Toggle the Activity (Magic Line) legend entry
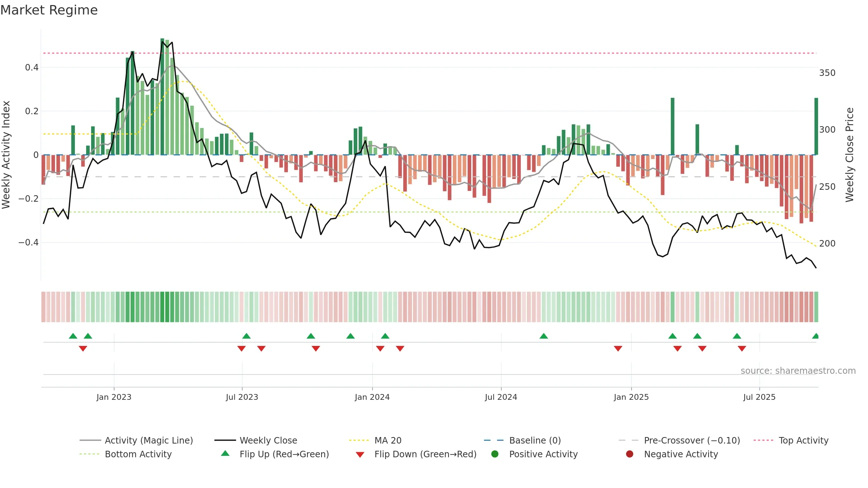Viewport: 868px width, 488px height. 136,440
